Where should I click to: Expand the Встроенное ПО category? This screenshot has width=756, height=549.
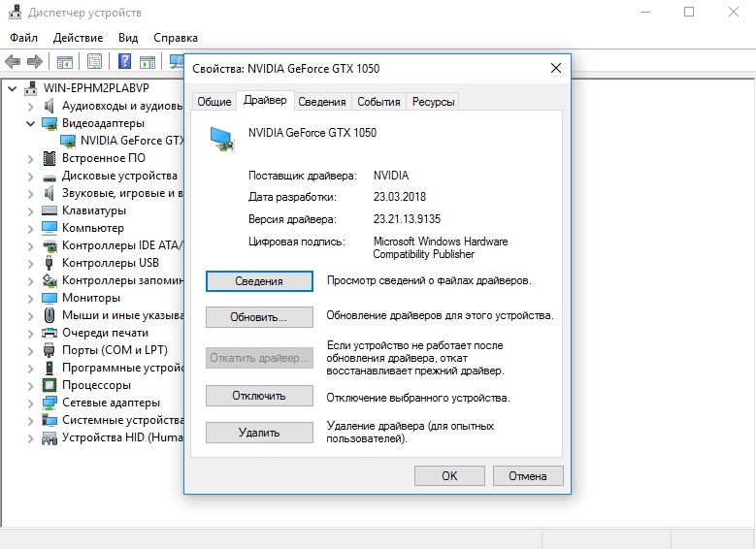(30, 159)
